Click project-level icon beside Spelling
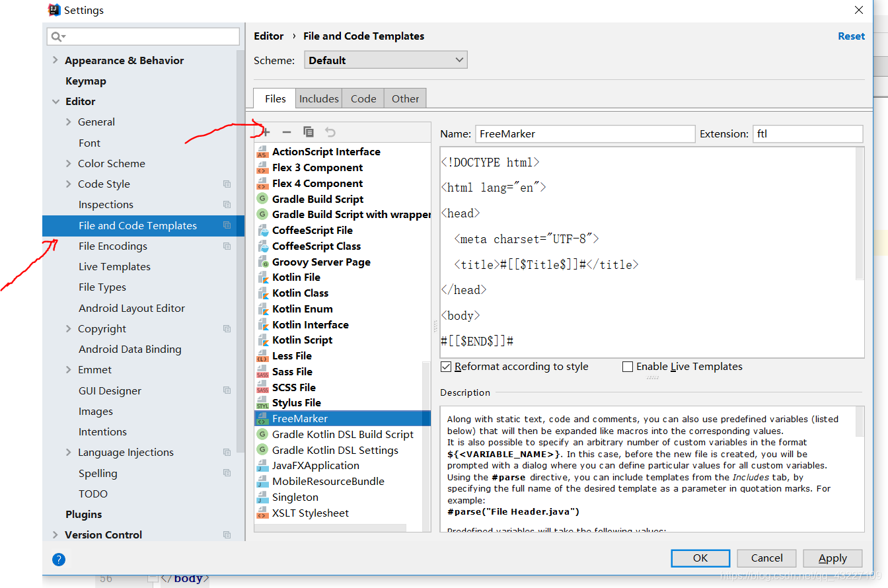Screen dimensions: 888x588 coord(227,474)
